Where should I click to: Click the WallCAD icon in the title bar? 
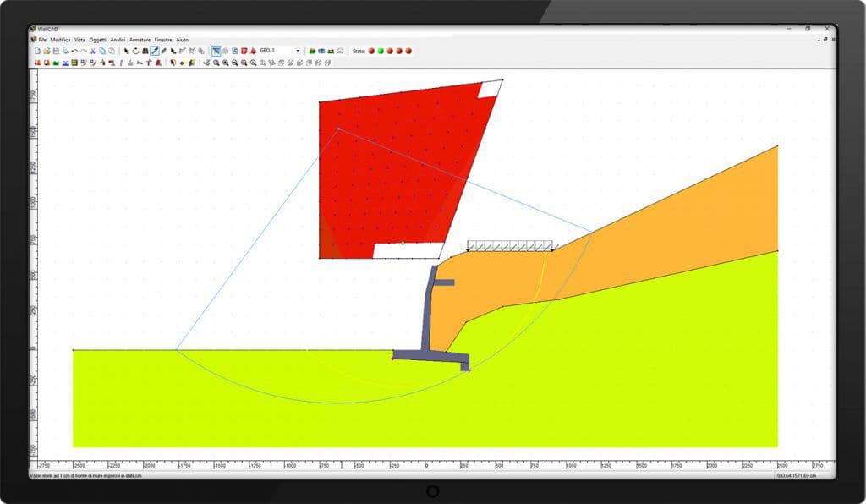tap(33, 29)
